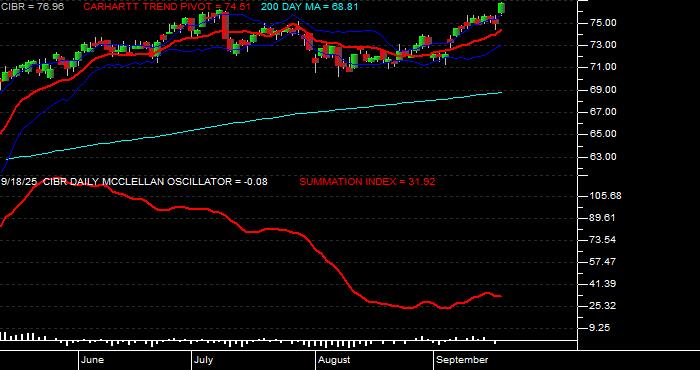The image size is (700, 370).
Task: Click the 57.47 summation axis value
Action: tap(604, 262)
